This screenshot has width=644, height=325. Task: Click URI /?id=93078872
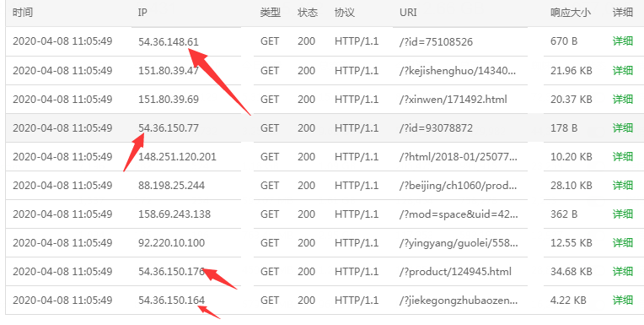[x=436, y=128]
